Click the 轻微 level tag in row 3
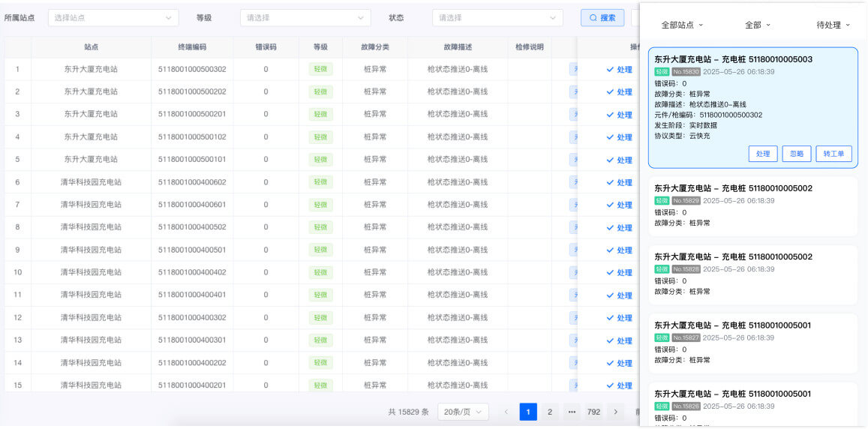Screen dimensions: 868x429 click(x=320, y=114)
